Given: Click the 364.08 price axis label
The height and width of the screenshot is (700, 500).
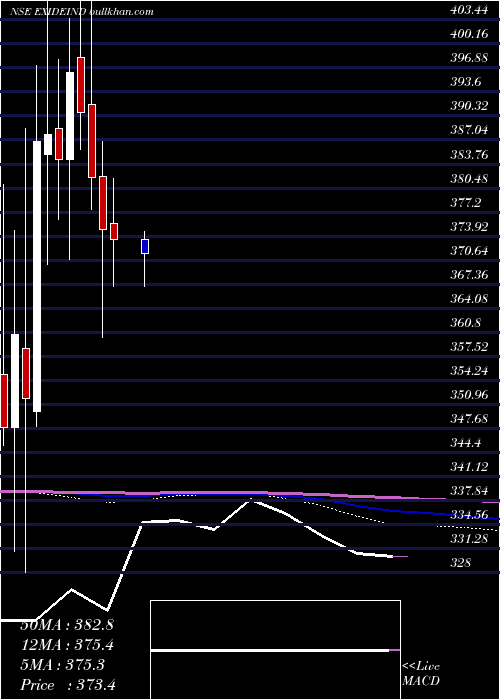Looking at the screenshot, I should pyautogui.click(x=468, y=299).
